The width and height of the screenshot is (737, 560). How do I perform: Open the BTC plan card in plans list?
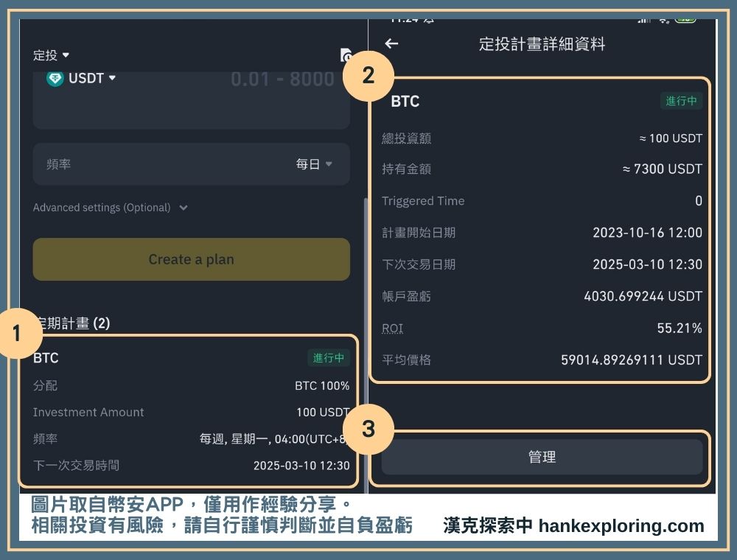[x=189, y=411]
